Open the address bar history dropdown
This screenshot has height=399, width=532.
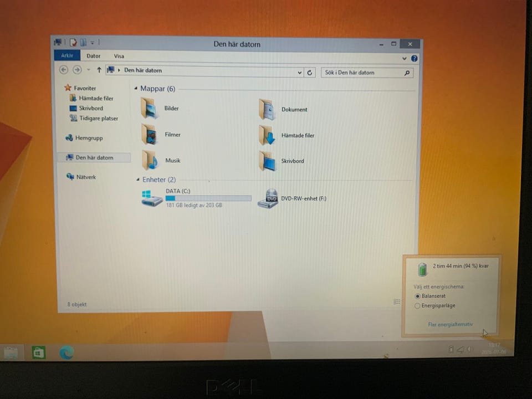300,73
